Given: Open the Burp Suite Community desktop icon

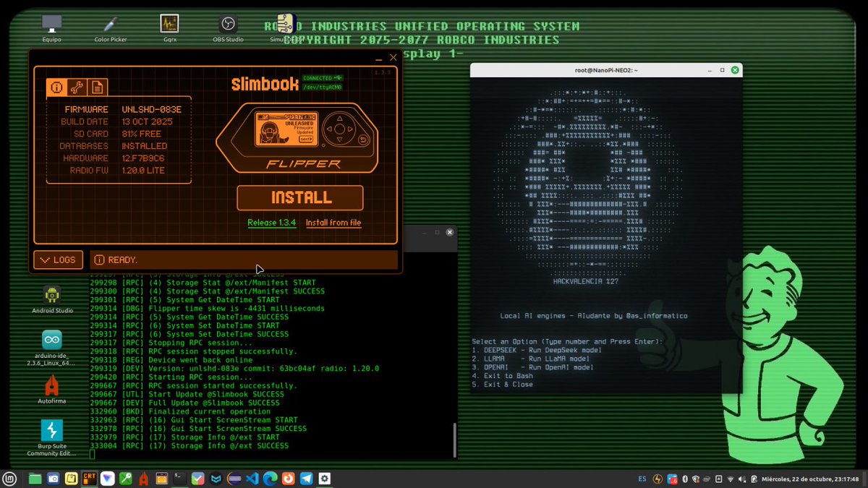Looking at the screenshot, I should click(52, 437).
